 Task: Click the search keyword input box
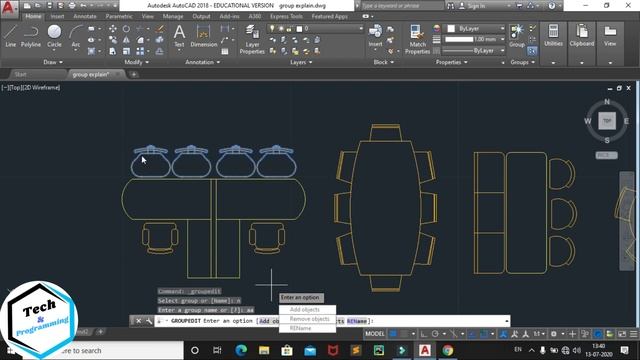402,6
